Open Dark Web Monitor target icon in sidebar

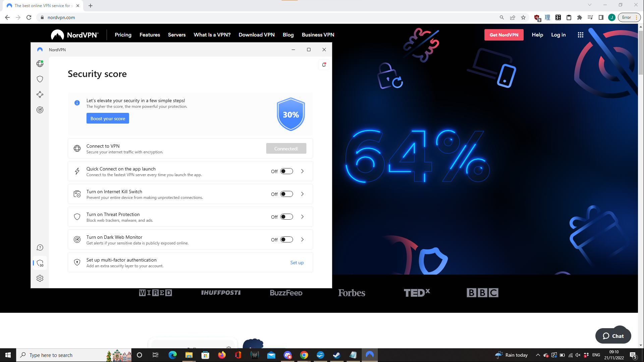[x=40, y=110]
